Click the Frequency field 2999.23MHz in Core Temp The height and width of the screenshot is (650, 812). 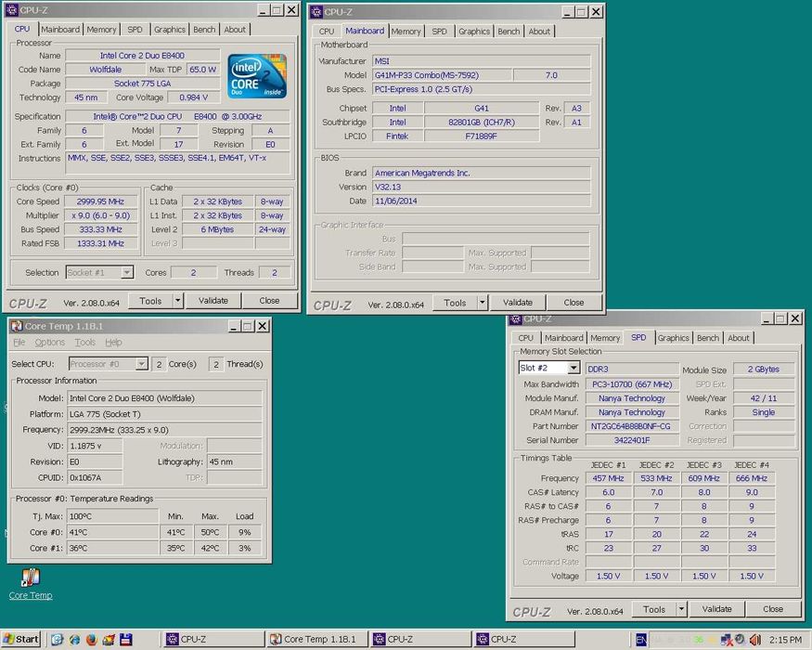pyautogui.click(x=164, y=430)
